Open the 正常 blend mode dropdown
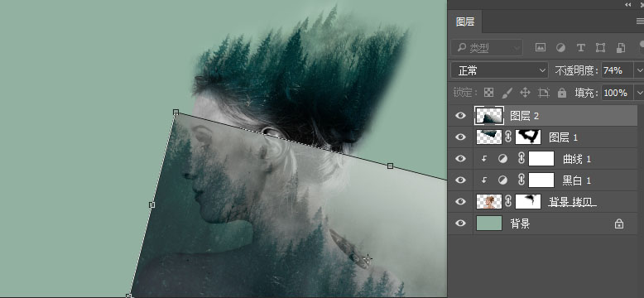This screenshot has height=298, width=644. [x=499, y=70]
